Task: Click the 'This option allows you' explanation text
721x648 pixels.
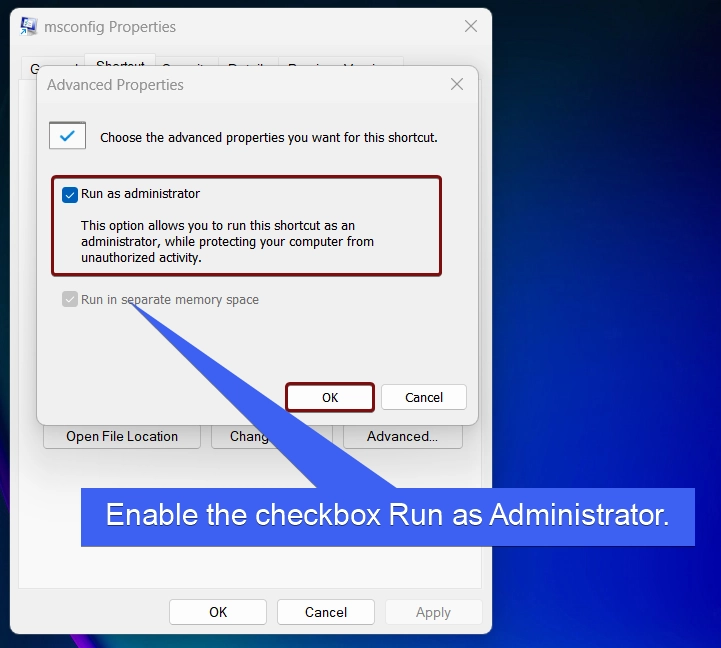Action: click(228, 241)
